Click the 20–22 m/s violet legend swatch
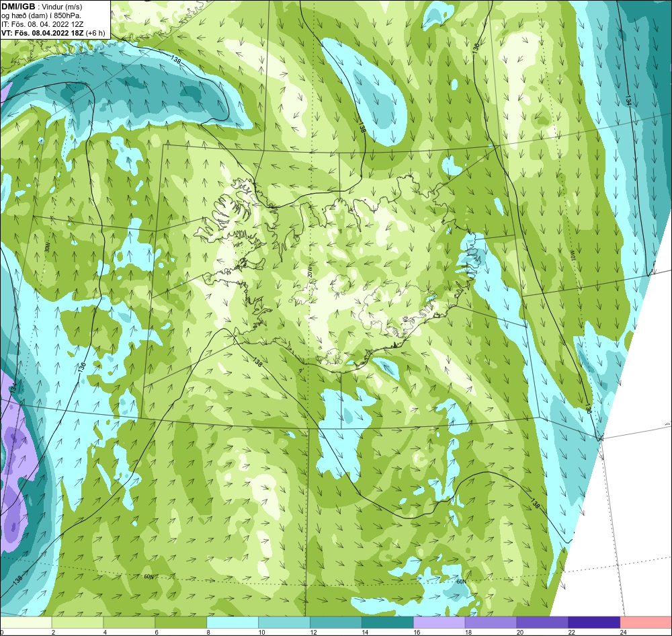Viewport: 672px width, 636px height. tap(542, 623)
